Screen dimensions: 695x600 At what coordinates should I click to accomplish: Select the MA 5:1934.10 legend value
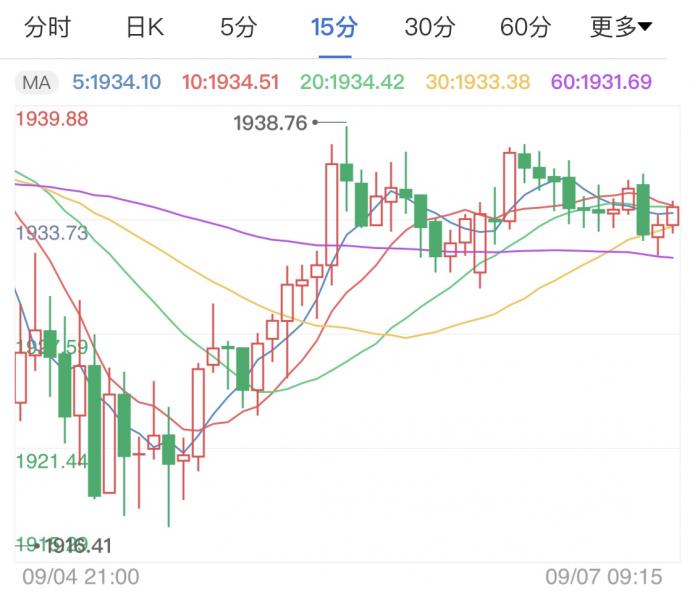(x=115, y=83)
